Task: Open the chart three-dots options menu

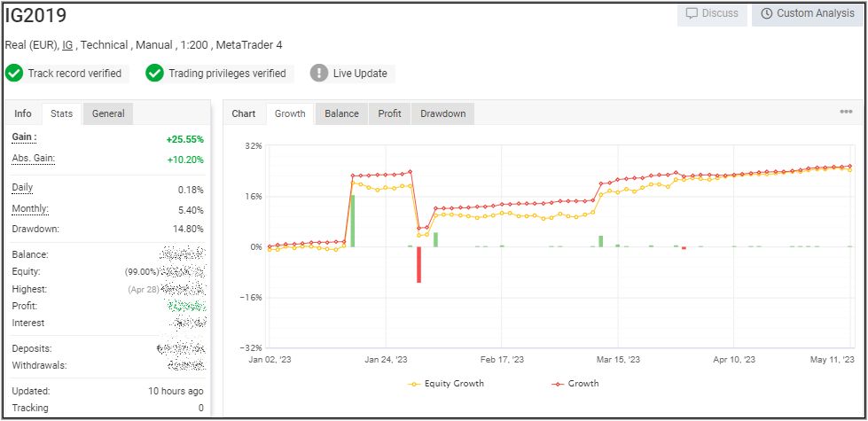Action: point(846,113)
